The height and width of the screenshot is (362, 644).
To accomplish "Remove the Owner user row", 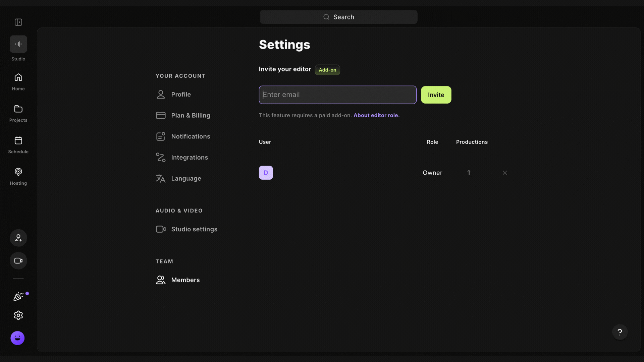I will pos(505,173).
